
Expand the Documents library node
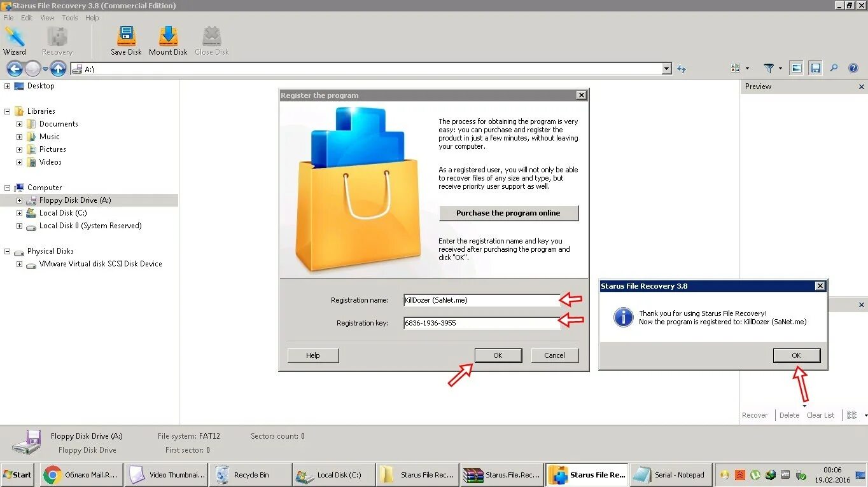pos(19,124)
